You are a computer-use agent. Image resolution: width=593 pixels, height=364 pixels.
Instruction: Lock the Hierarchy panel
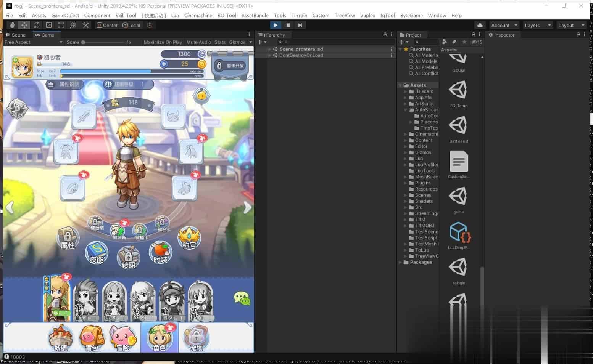[385, 35]
